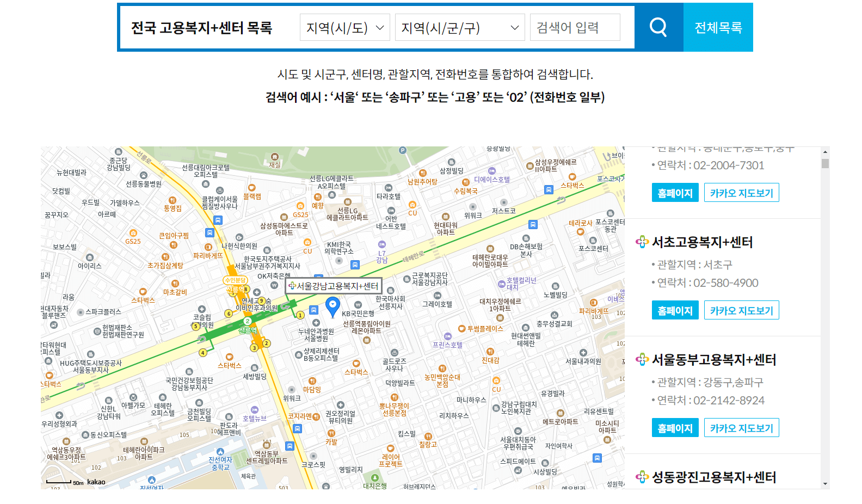
Task: Focus the 검색어 입력 search field
Action: pos(575,27)
